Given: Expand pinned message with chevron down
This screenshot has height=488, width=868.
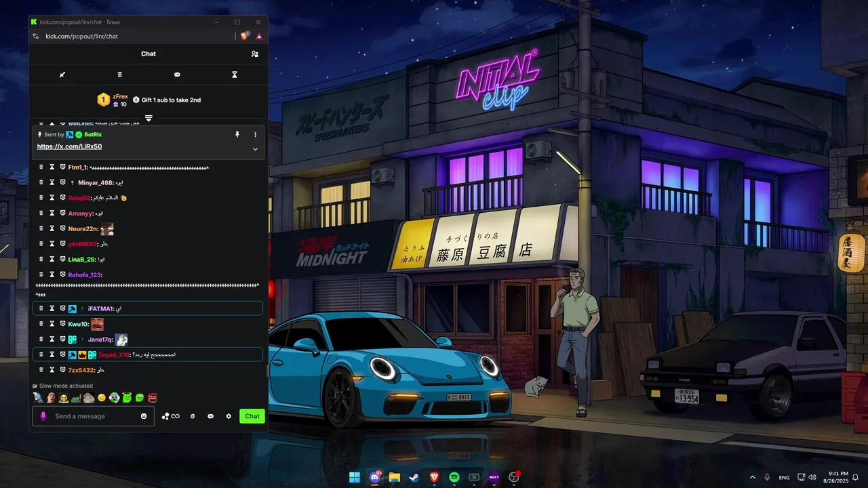Looking at the screenshot, I should [x=256, y=149].
